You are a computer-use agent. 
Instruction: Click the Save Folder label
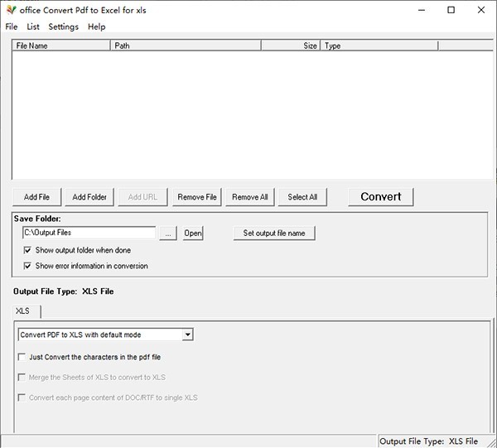click(37, 219)
